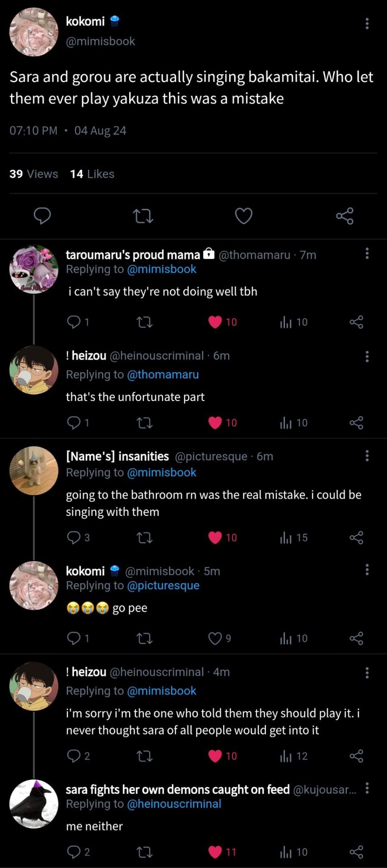Retweet heizou's "that's the unfortunate part" reply
The width and height of the screenshot is (387, 868).
point(145,423)
